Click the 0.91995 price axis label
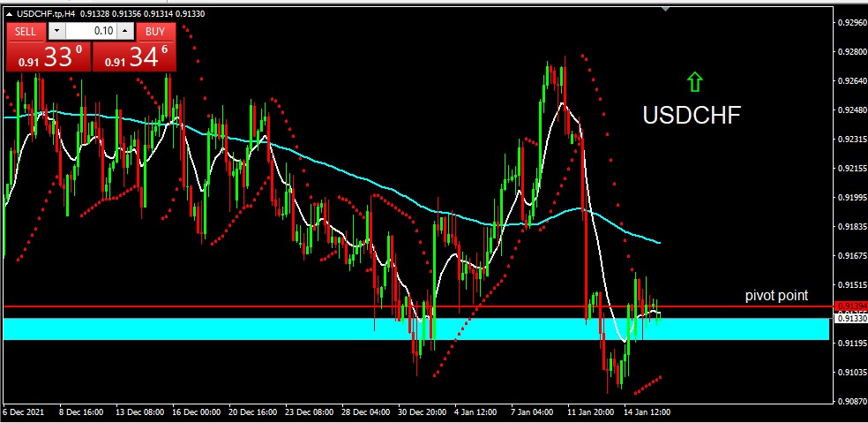The height and width of the screenshot is (423, 868). coord(851,197)
